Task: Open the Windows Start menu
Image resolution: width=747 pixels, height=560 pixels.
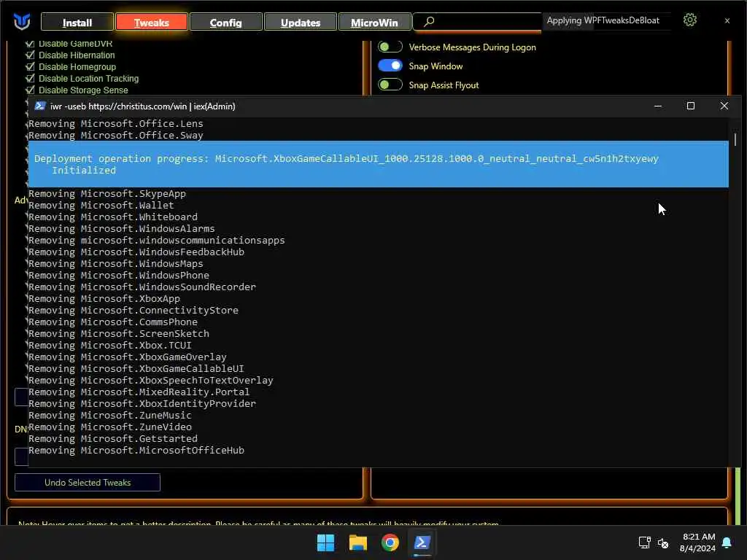Action: point(326,542)
